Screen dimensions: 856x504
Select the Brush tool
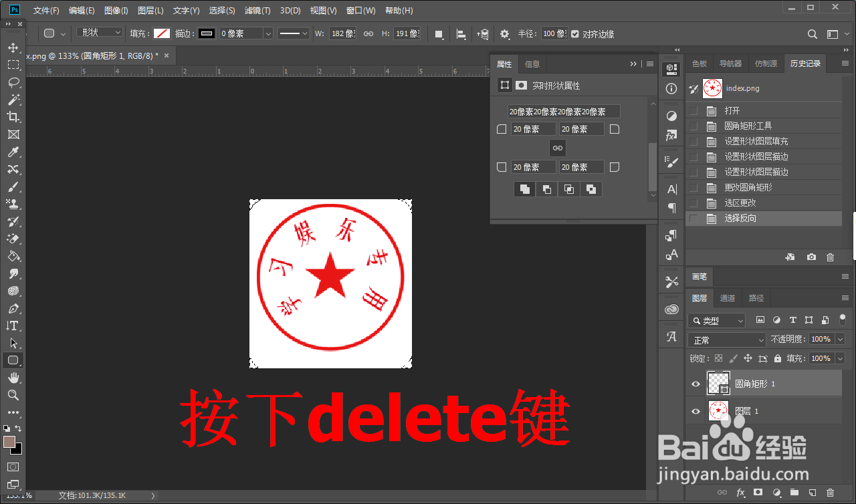click(13, 186)
